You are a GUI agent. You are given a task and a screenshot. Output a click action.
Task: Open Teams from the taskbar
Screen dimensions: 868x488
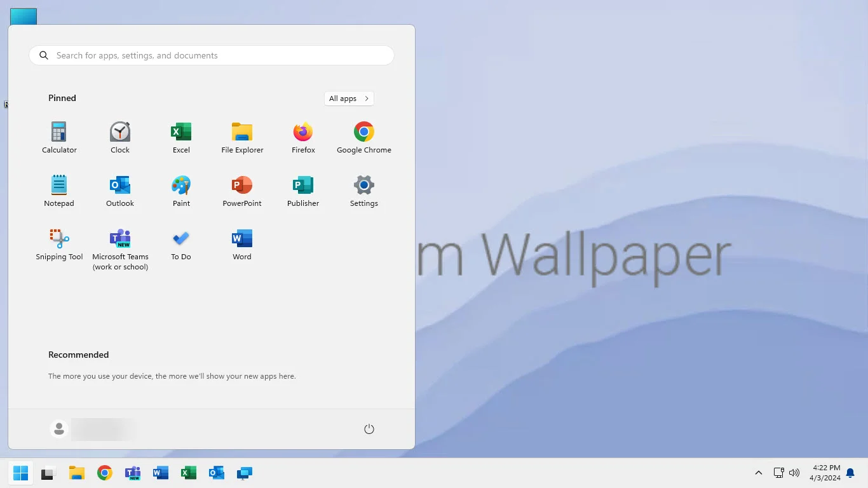[x=133, y=473]
